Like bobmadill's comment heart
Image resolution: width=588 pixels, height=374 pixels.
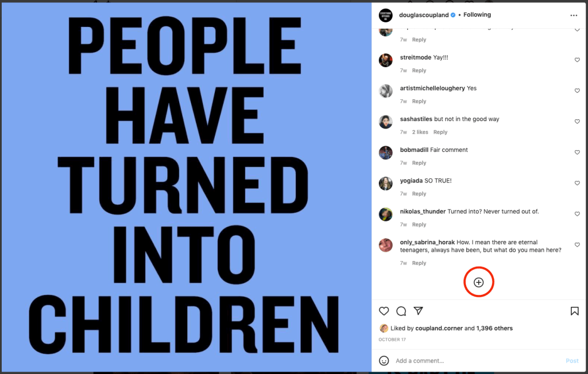pyautogui.click(x=577, y=153)
